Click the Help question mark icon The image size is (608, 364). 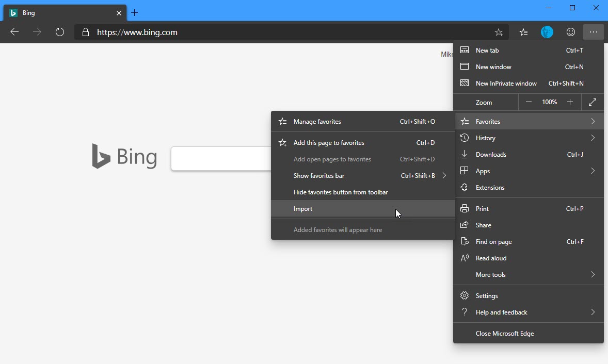(464, 312)
